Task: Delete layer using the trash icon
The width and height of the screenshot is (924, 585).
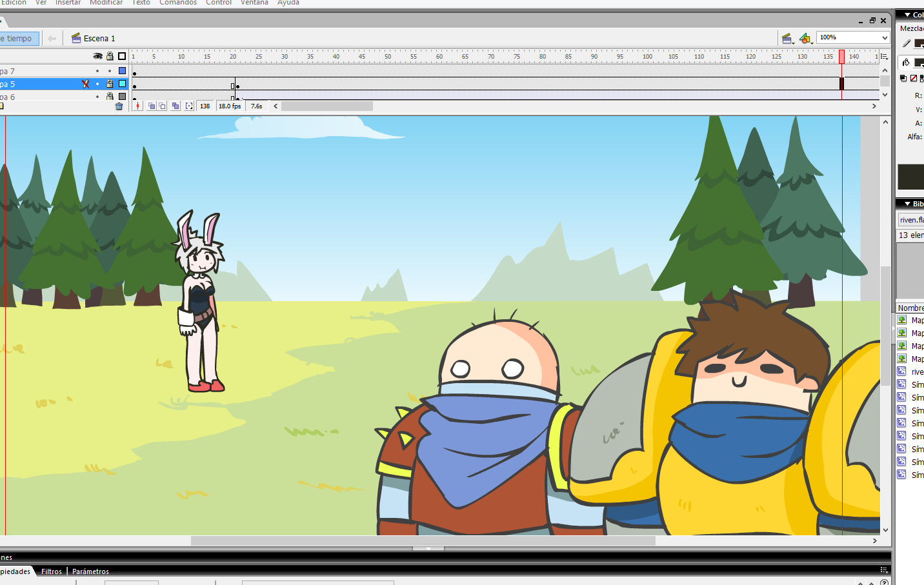Action: click(119, 106)
